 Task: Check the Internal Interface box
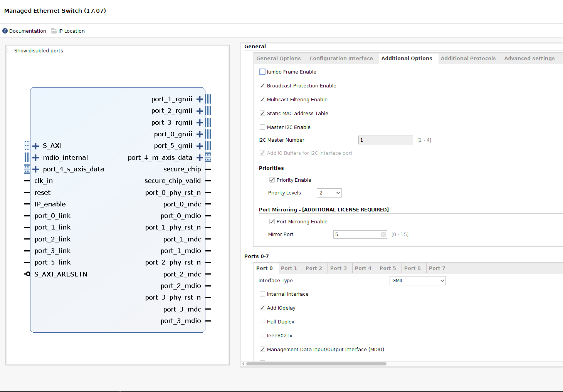point(262,294)
